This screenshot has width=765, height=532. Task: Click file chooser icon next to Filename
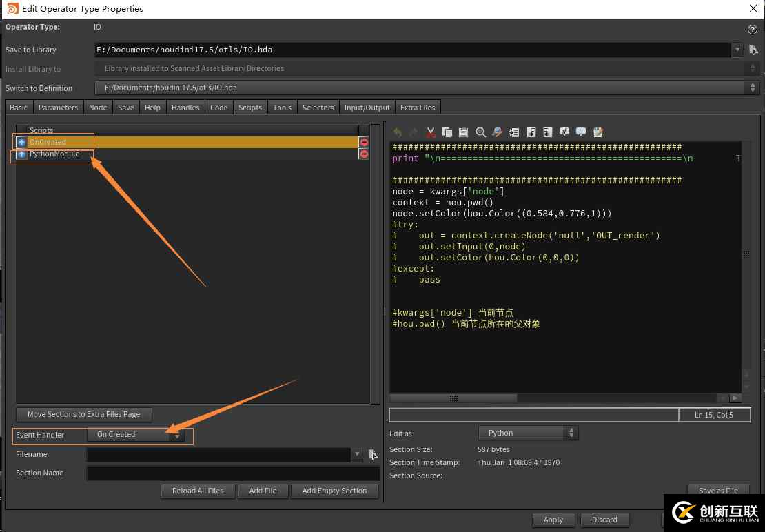(x=373, y=454)
